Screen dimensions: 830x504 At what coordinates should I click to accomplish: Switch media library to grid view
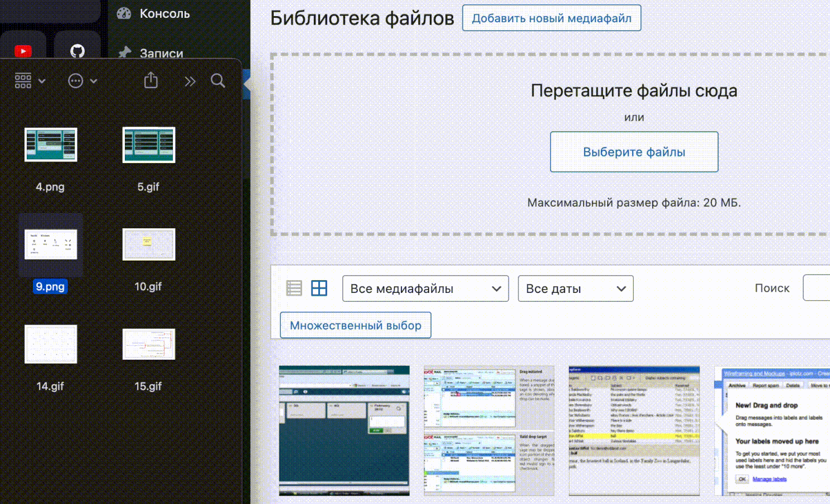click(x=319, y=288)
